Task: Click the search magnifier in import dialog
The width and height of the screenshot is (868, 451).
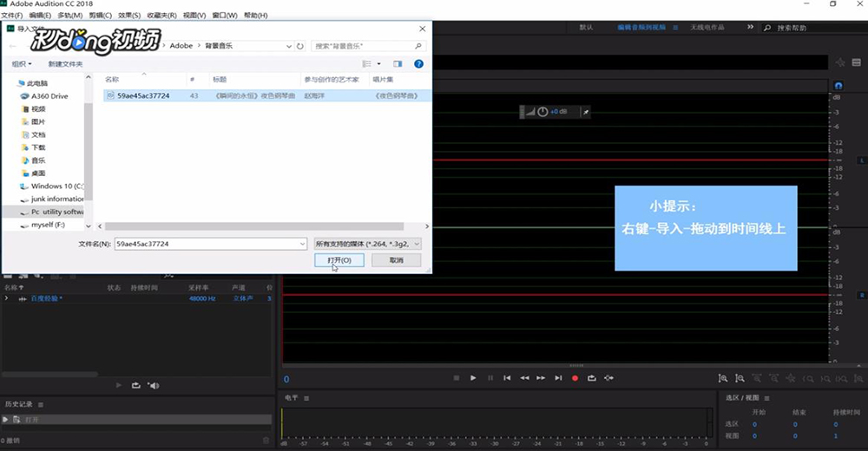Action: [418, 46]
